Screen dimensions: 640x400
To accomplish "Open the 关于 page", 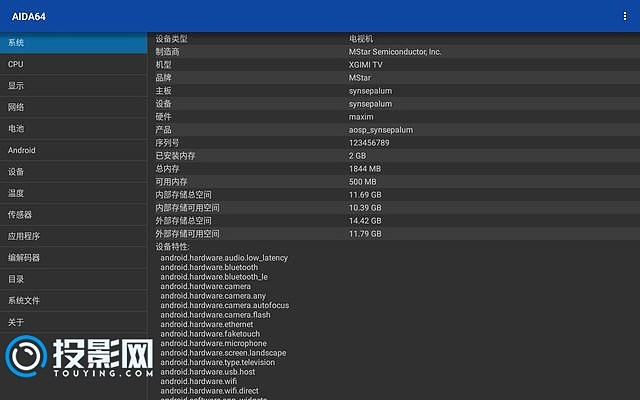I will (73, 322).
